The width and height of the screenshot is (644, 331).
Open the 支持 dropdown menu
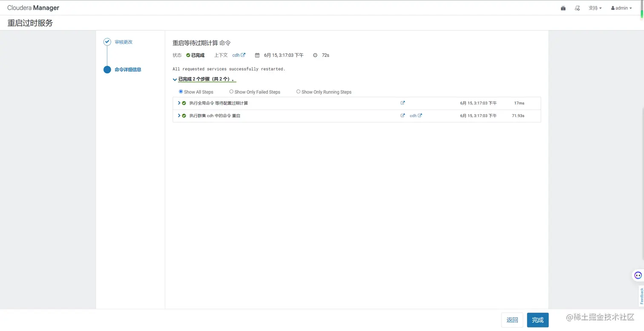[x=595, y=8]
